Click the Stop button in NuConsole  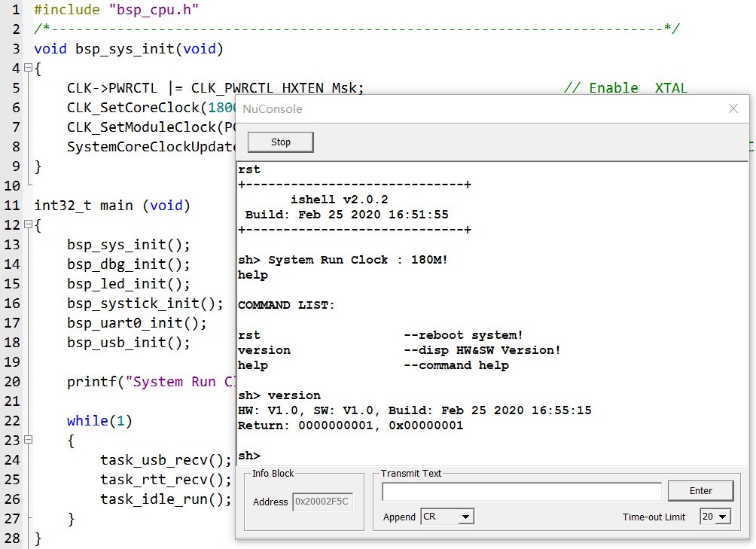pos(281,142)
